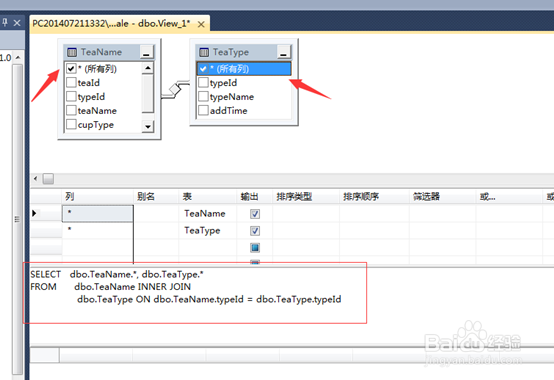Viewport: 554px width, 380px height.
Task: Toggle output checkbox for TeaName row
Action: 255,214
